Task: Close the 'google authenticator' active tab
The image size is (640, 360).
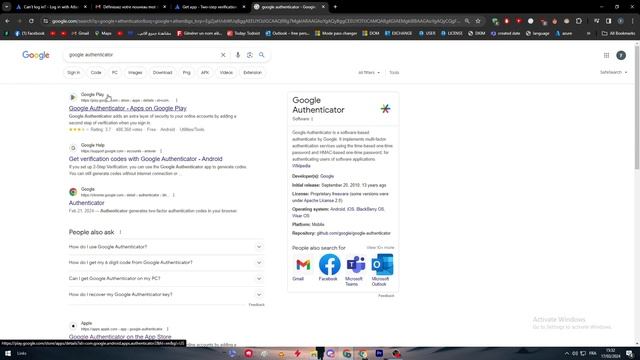Action: [323, 7]
